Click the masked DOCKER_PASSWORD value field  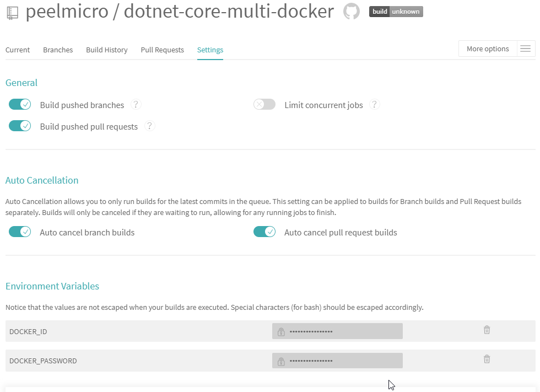pyautogui.click(x=337, y=361)
